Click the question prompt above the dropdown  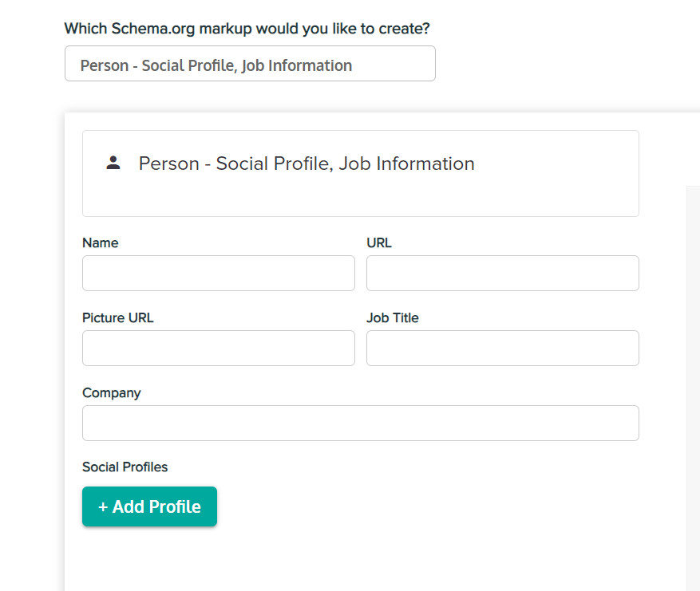(247, 28)
